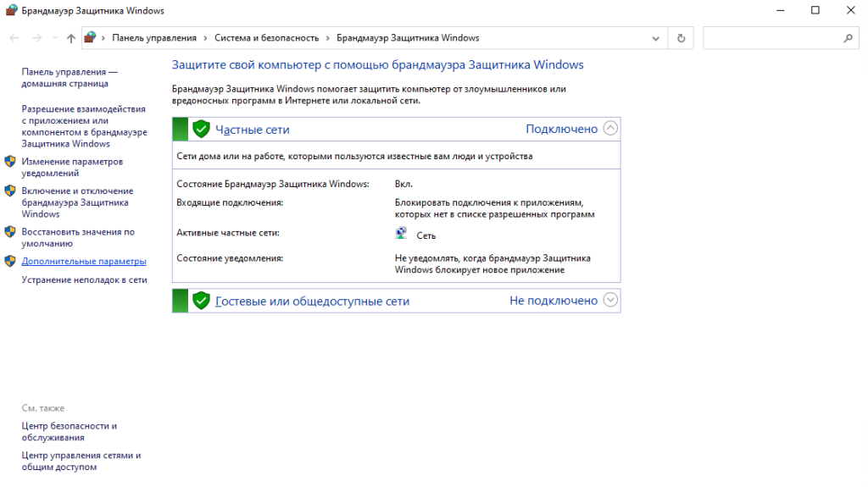Click Активные частные сети label
Viewport: 868px width, 487px height.
coord(228,233)
